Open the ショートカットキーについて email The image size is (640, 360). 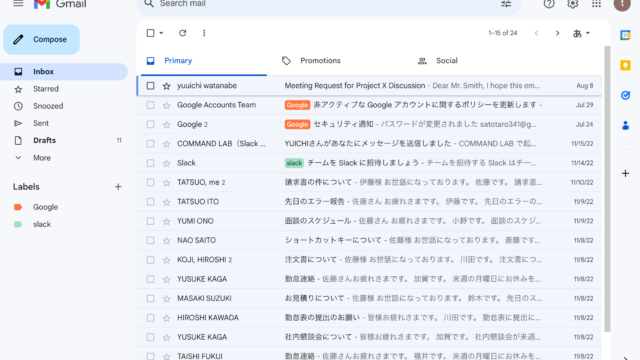(x=369, y=240)
